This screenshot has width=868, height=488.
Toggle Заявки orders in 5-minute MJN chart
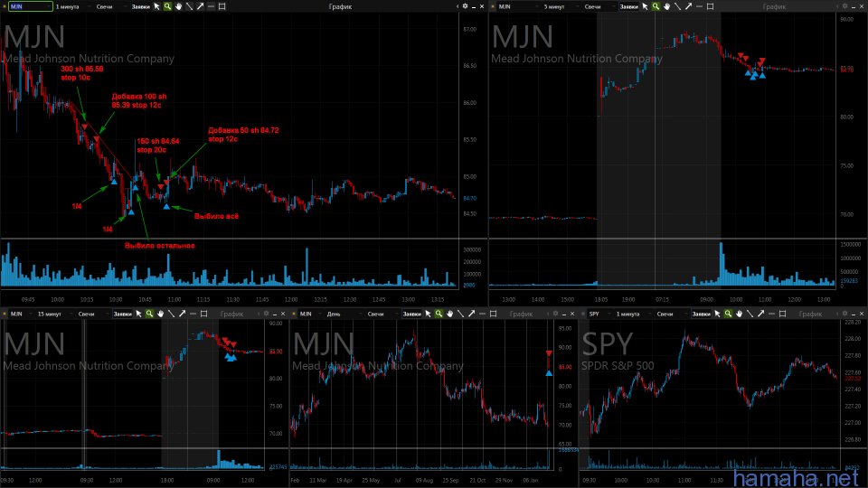click(629, 6)
